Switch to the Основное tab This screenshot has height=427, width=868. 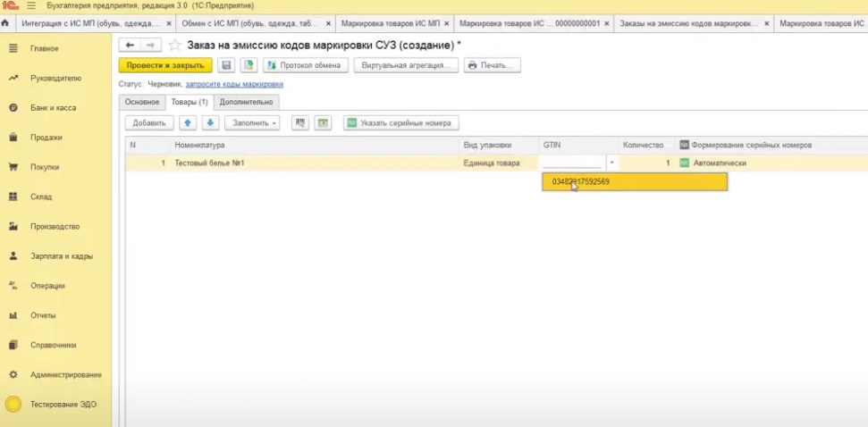point(142,102)
